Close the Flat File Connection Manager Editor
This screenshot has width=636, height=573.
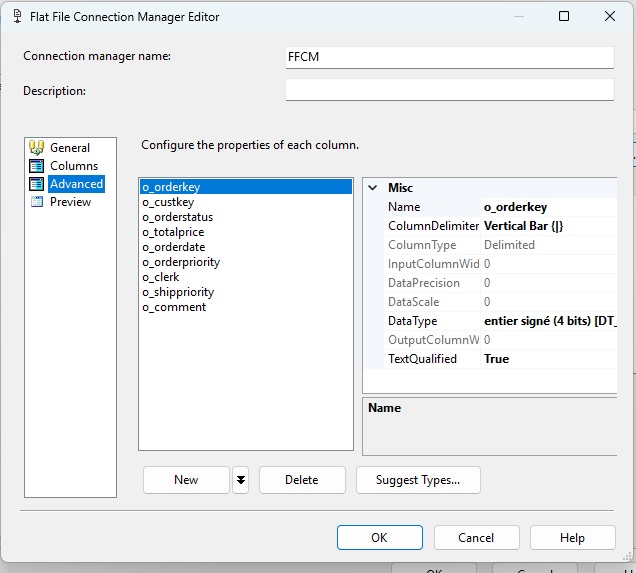(x=610, y=16)
